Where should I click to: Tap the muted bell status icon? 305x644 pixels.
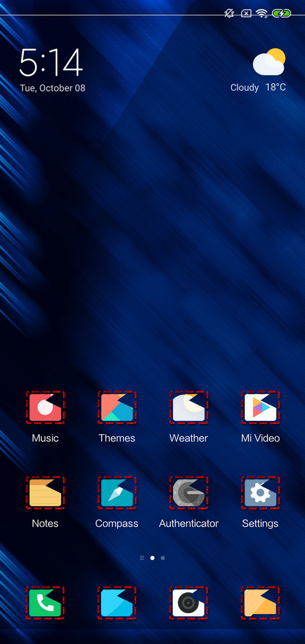click(x=229, y=13)
